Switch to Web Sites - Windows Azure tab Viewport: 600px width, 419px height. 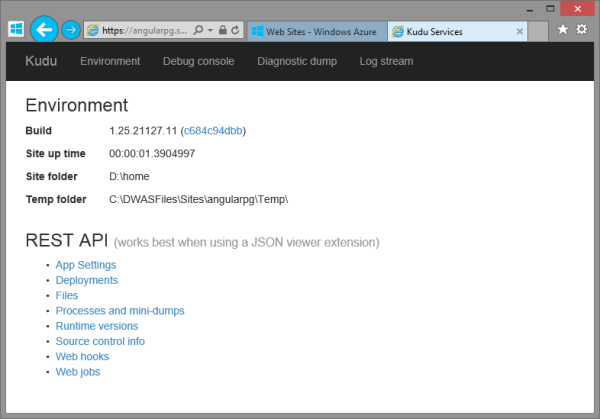coord(317,31)
